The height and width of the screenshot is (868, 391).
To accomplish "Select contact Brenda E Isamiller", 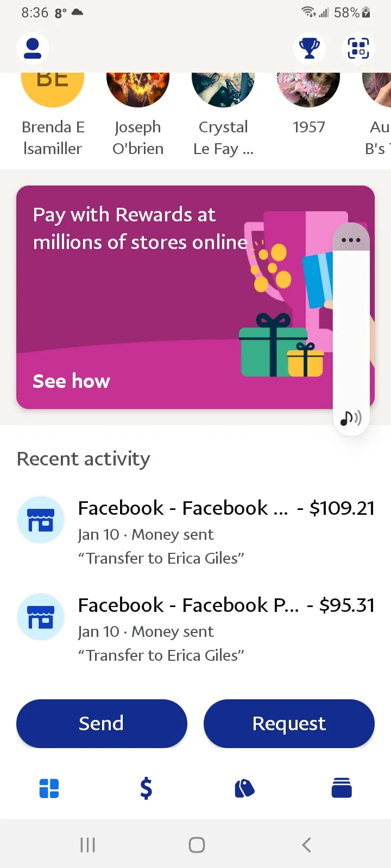I will (53, 115).
